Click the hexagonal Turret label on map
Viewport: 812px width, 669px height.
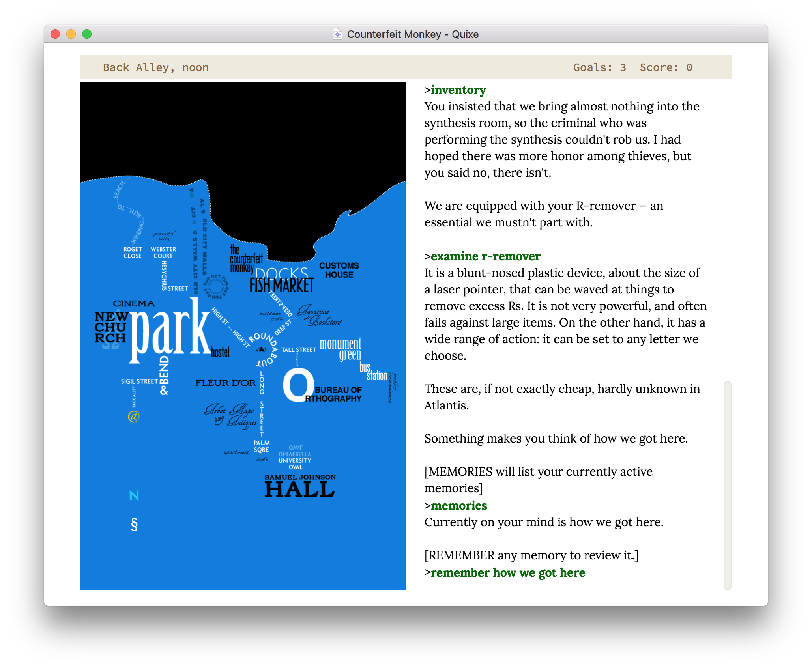pos(216,286)
